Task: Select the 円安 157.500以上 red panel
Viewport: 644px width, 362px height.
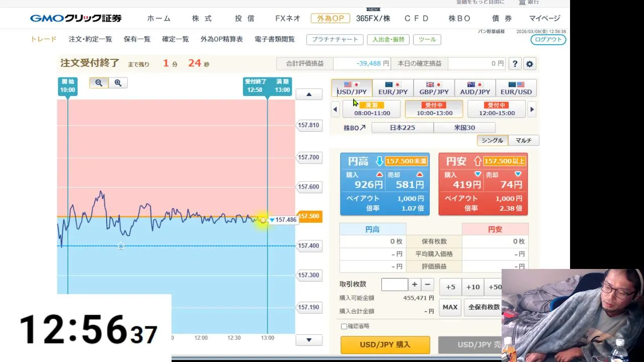Action: coord(483,184)
